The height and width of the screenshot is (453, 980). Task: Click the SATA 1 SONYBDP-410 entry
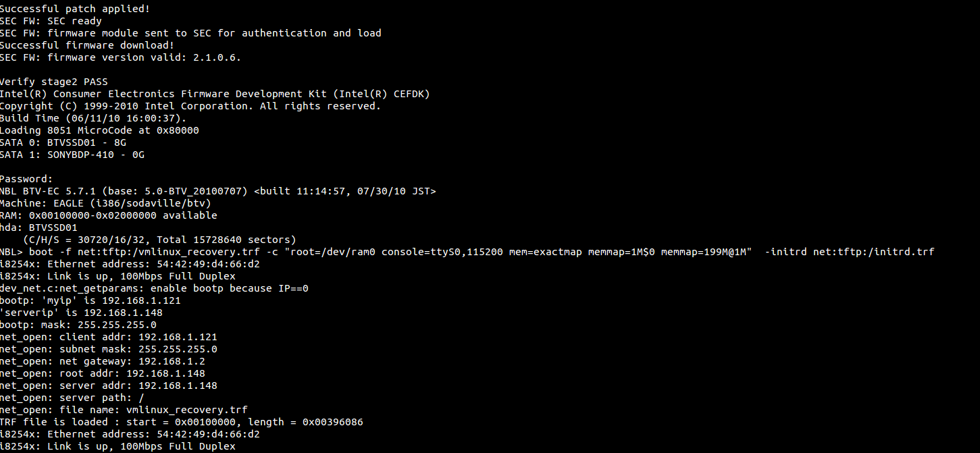click(72, 155)
